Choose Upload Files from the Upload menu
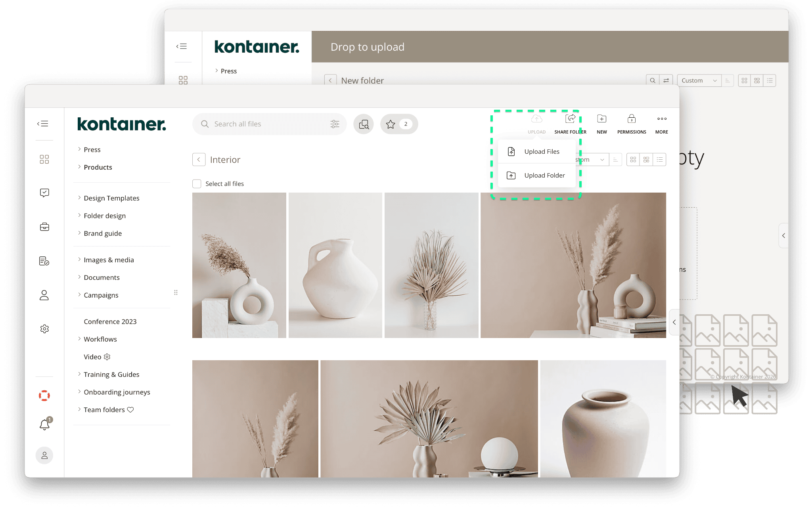 (x=542, y=151)
